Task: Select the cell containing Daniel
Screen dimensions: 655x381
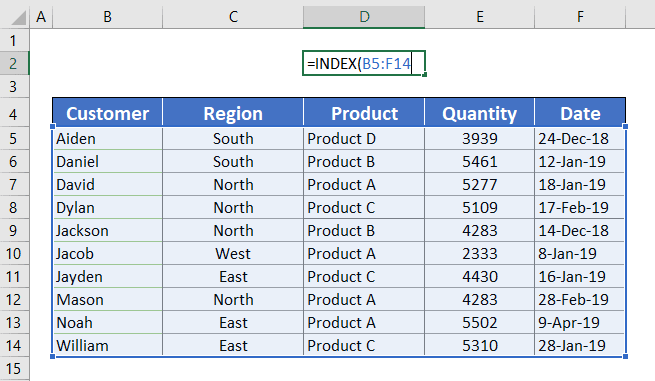Action: 107,162
